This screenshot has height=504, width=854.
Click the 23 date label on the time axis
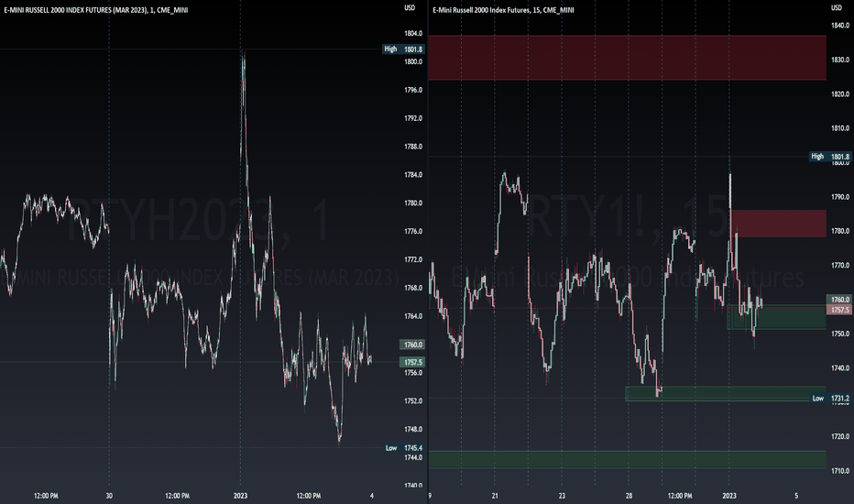tap(562, 496)
